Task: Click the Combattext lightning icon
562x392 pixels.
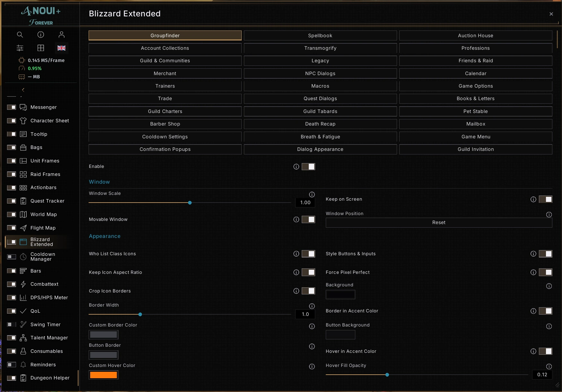Action: (x=23, y=284)
